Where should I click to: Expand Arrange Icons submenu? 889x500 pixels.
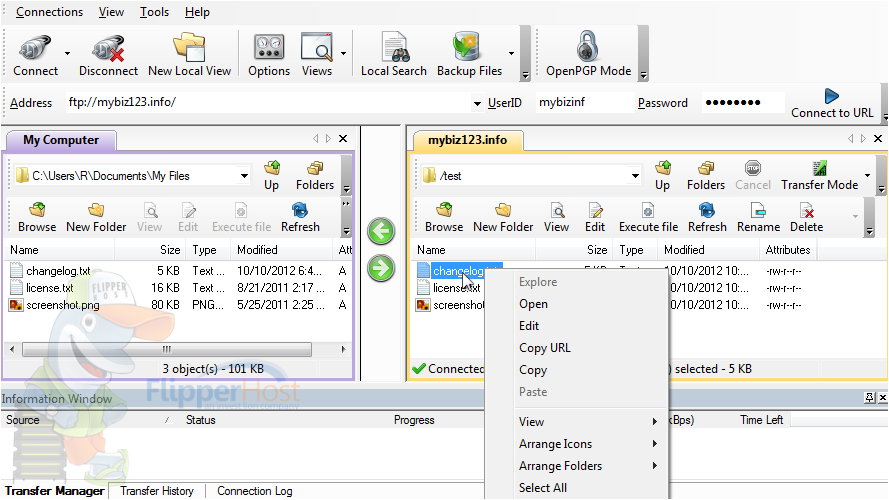tap(655, 443)
